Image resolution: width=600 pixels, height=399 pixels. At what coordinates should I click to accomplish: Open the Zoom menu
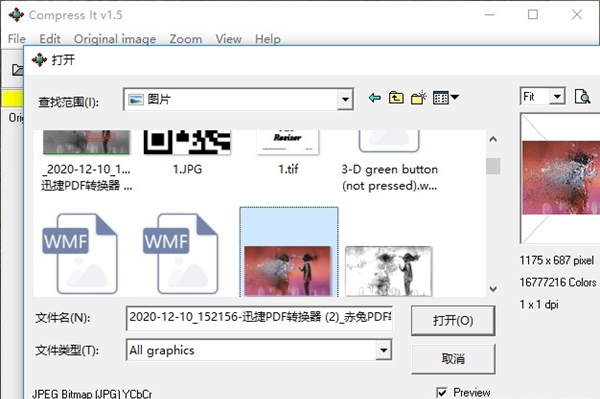186,39
